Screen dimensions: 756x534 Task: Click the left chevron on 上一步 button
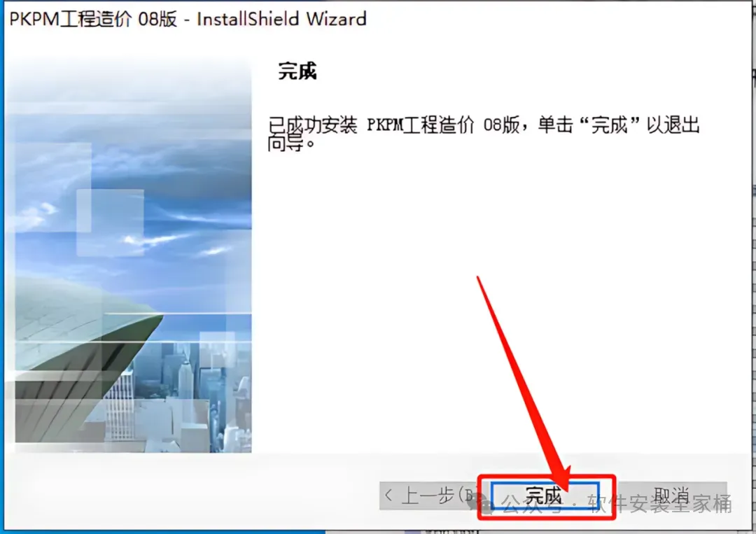pos(388,496)
